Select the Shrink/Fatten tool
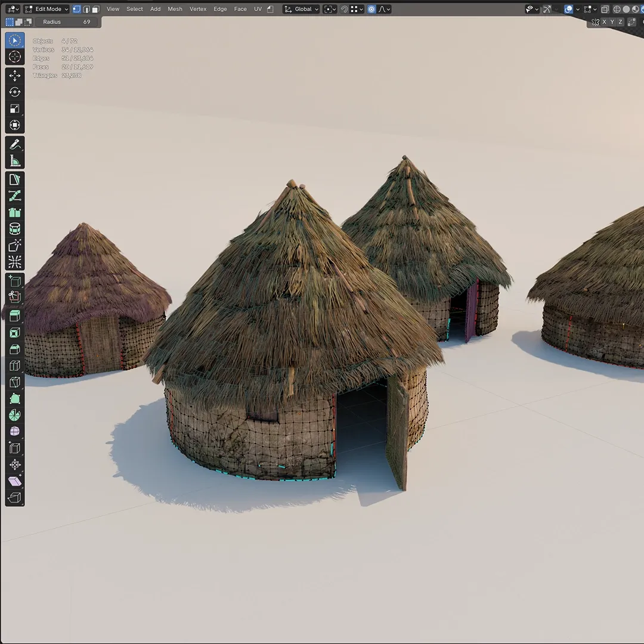 click(x=15, y=465)
